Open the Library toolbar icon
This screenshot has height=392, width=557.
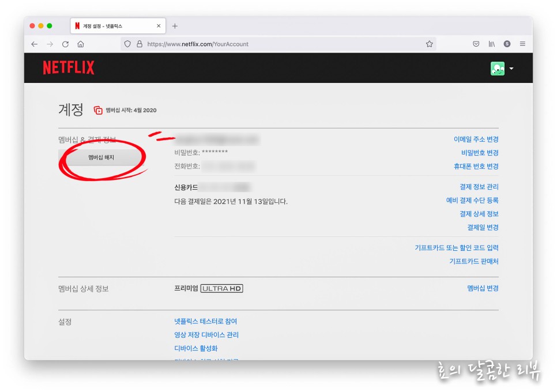[x=492, y=44]
